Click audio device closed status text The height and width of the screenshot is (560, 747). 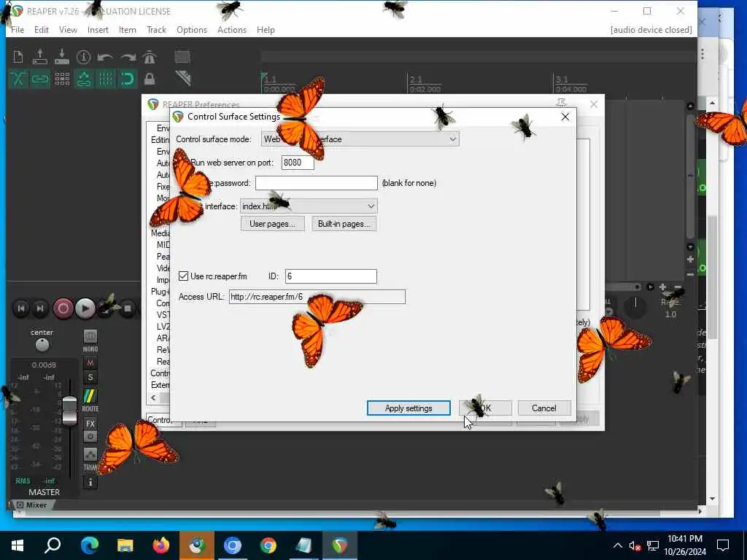click(x=651, y=29)
